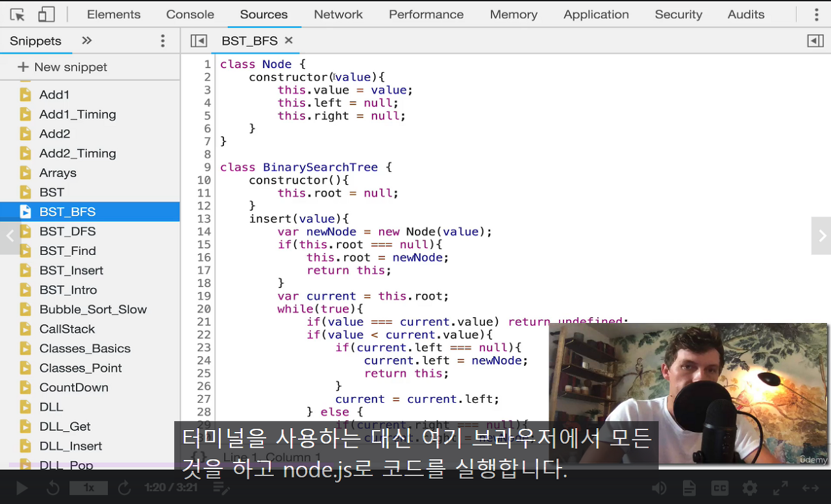Open DevTools three-dot customize menu

click(x=817, y=14)
